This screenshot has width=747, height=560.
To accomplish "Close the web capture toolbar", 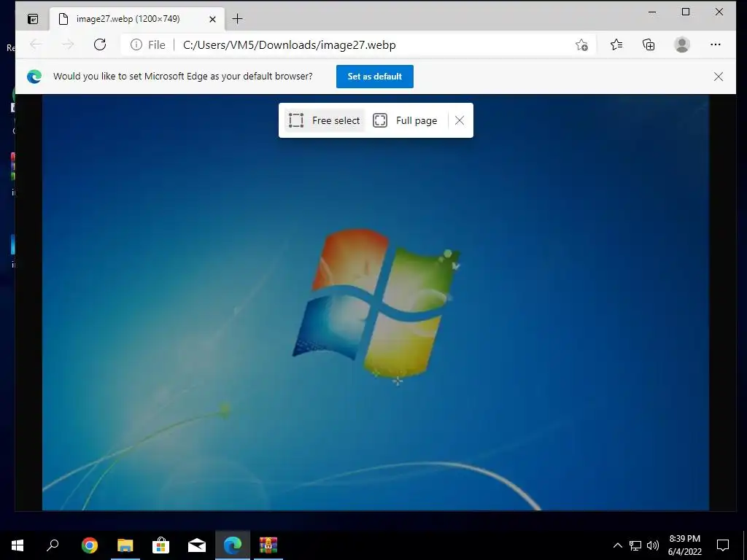I will click(x=460, y=120).
